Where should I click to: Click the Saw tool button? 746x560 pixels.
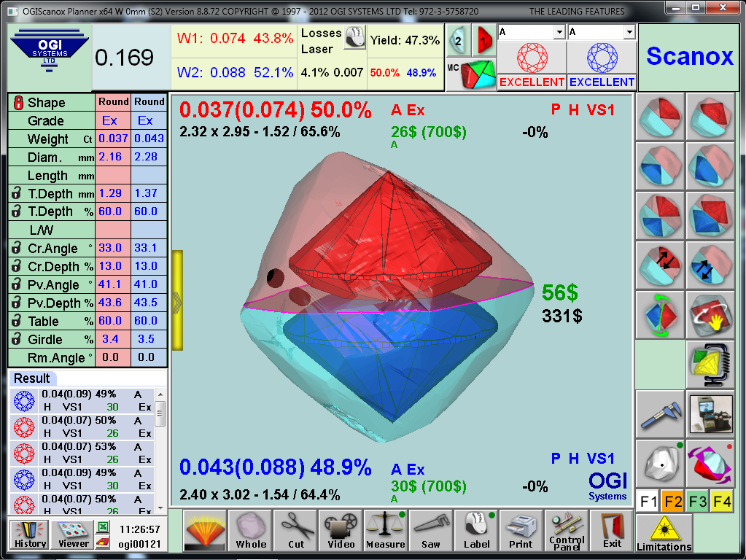pos(431,531)
